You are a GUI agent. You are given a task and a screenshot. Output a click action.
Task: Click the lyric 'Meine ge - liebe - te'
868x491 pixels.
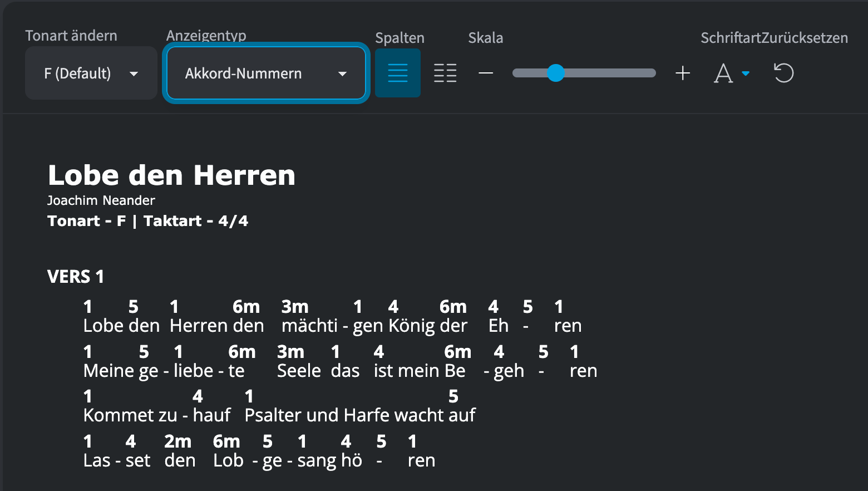click(x=164, y=371)
